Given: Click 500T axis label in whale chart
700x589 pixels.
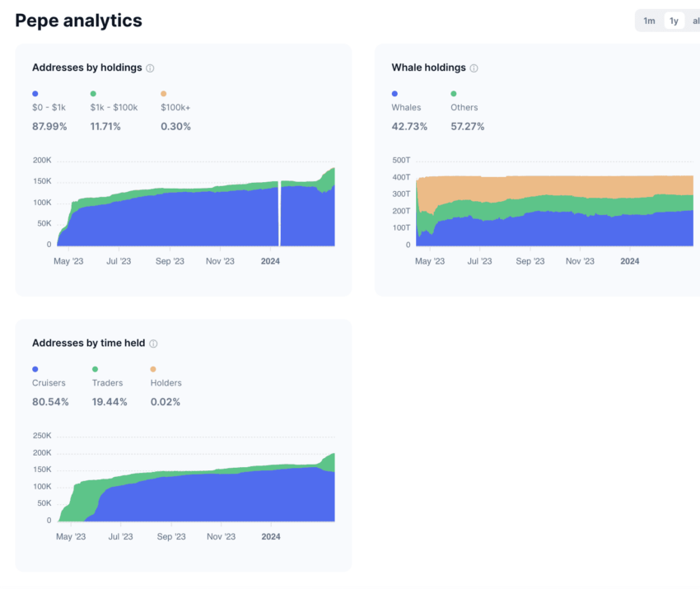Looking at the screenshot, I should pos(401,161).
